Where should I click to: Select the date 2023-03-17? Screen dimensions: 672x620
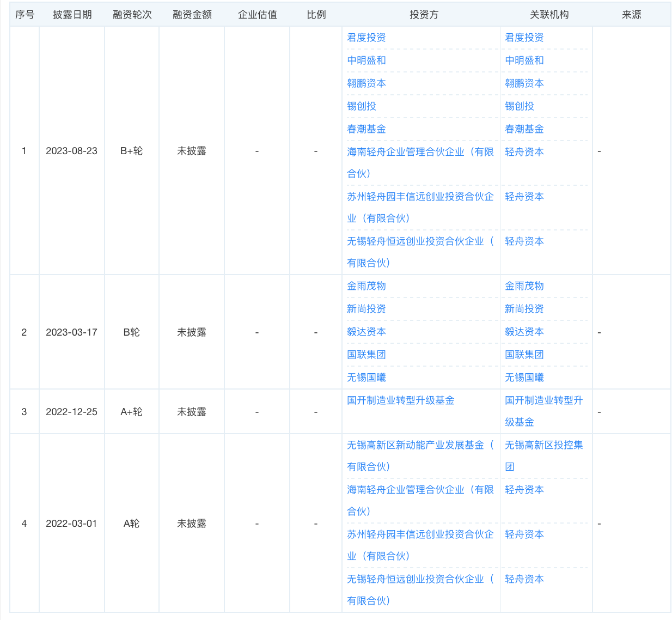coord(71,332)
